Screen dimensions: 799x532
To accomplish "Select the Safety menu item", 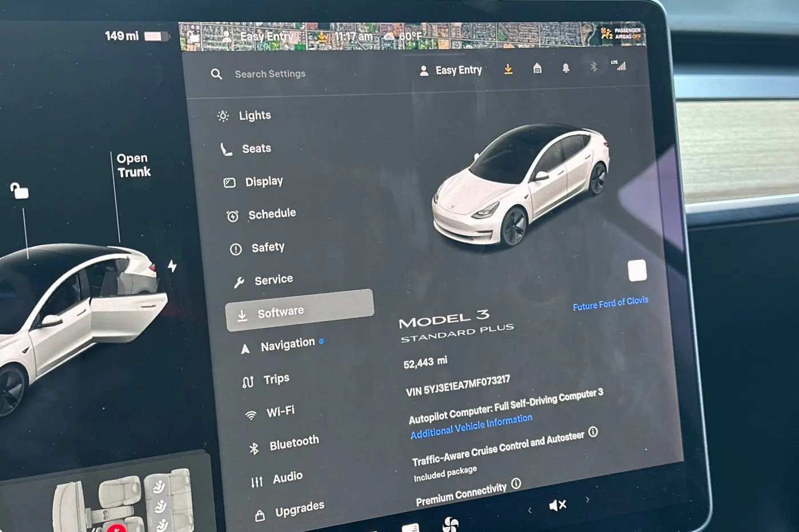I will 257,248.
